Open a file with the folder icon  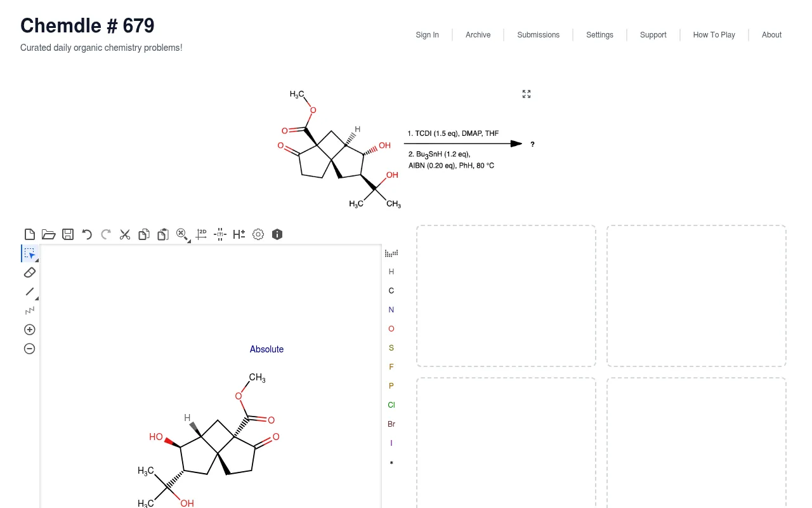[49, 234]
